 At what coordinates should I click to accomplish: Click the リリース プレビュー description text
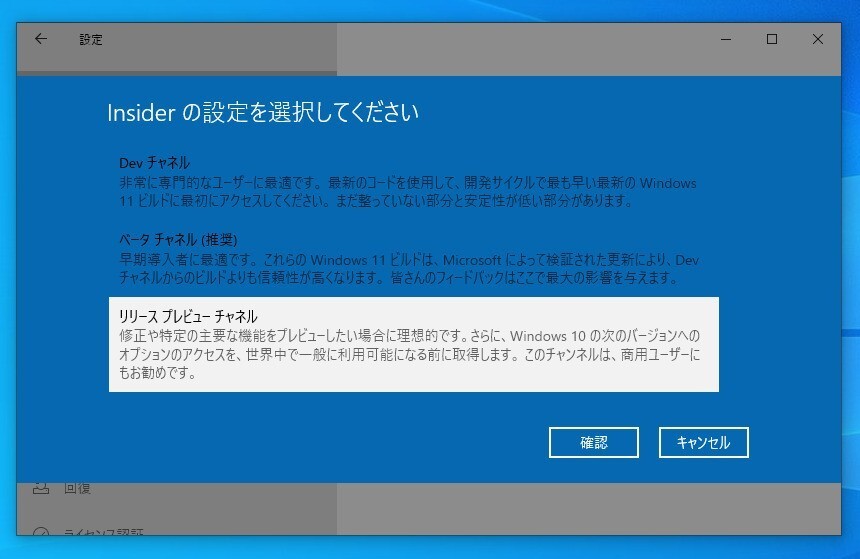point(409,354)
